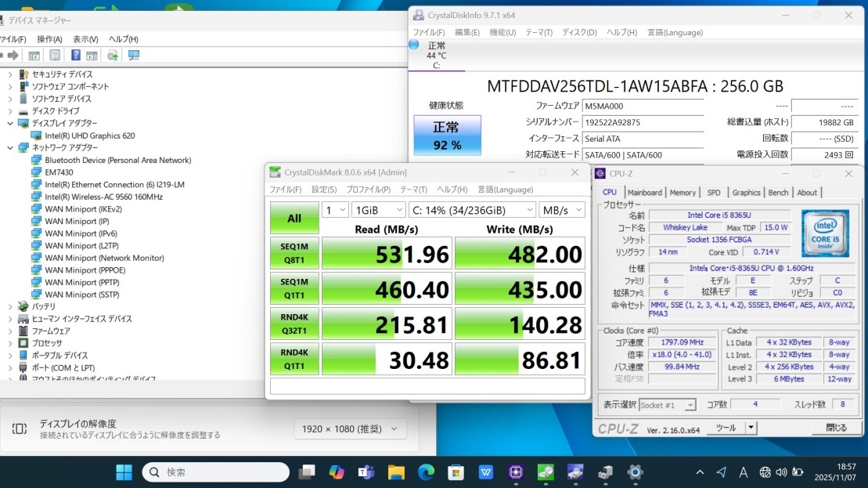Open the 1920 × 1080 resolution dropdown

click(351, 428)
